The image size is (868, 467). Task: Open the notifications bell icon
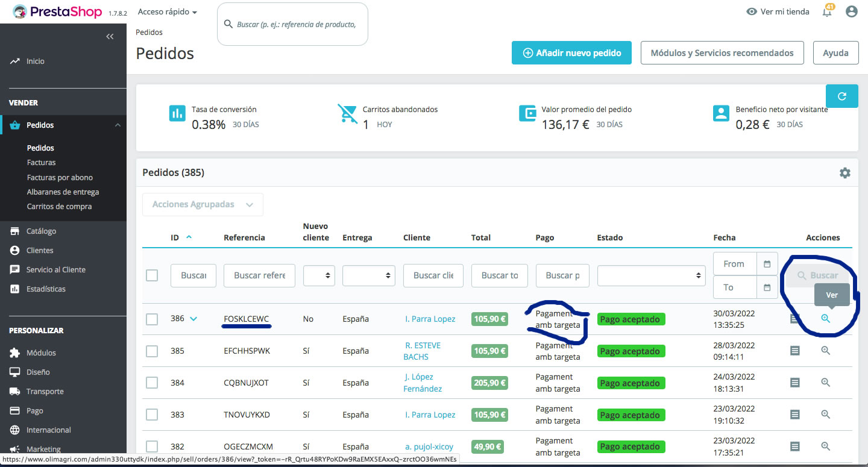(826, 11)
